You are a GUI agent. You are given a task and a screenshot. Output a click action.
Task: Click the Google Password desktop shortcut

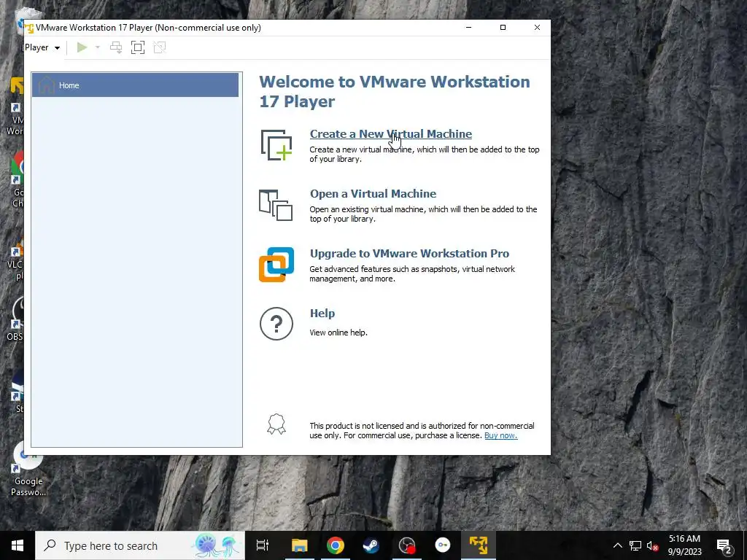tap(28, 470)
